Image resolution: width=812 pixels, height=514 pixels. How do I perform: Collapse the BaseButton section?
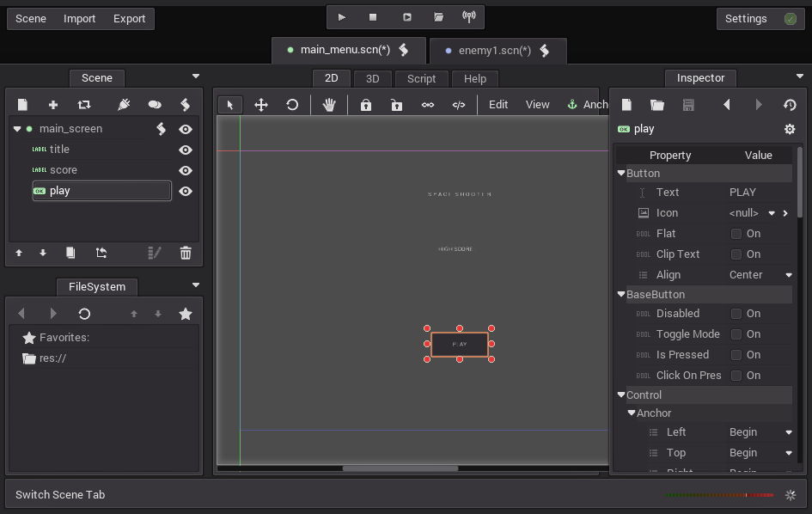click(621, 294)
